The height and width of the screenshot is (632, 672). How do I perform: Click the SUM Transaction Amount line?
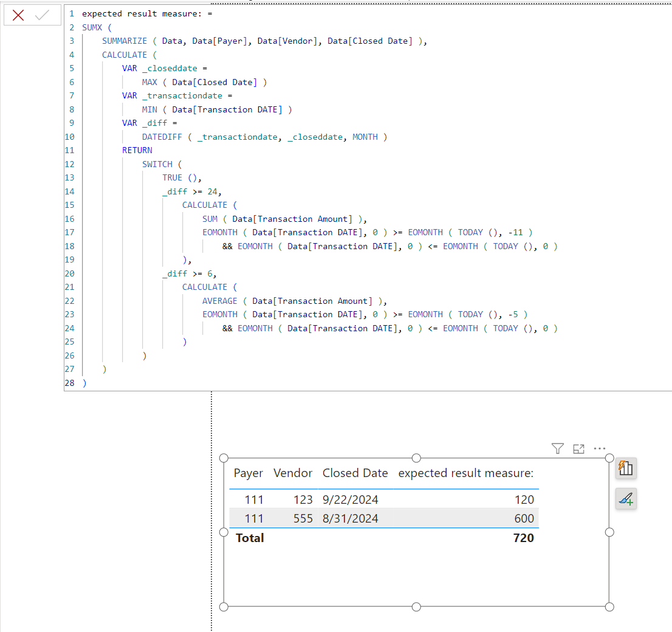[284, 219]
